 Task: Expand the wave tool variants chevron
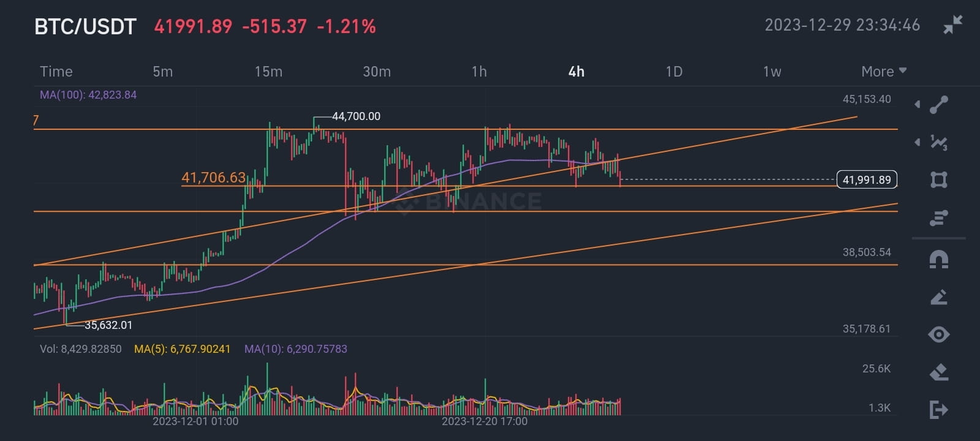917,142
